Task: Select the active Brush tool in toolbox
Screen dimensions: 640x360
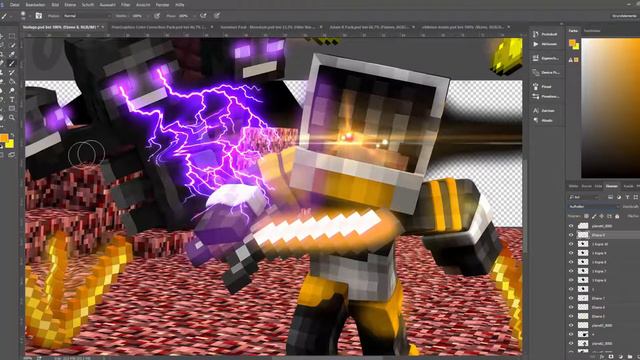Action: coord(12,64)
